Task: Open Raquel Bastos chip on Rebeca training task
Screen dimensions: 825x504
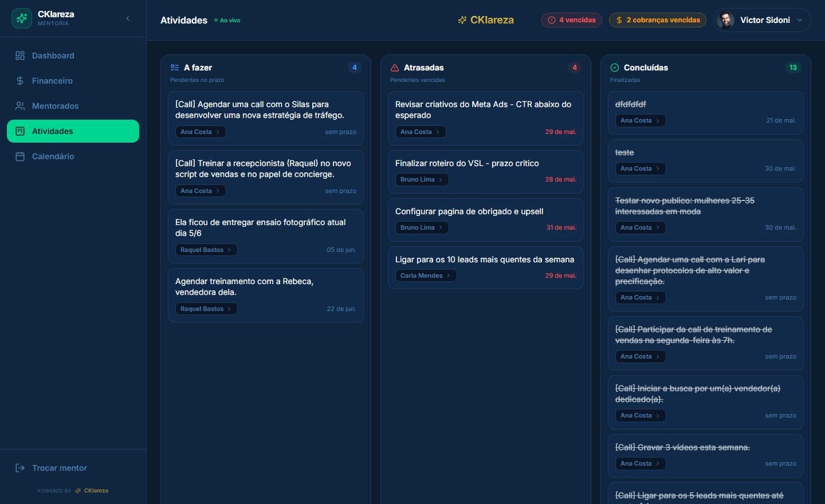Action: tap(206, 309)
